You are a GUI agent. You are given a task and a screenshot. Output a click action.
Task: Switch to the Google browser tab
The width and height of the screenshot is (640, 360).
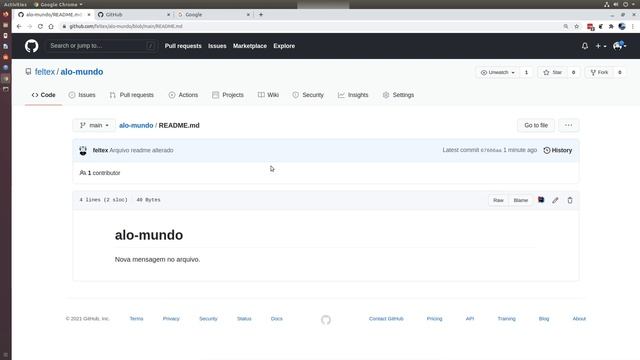point(213,14)
